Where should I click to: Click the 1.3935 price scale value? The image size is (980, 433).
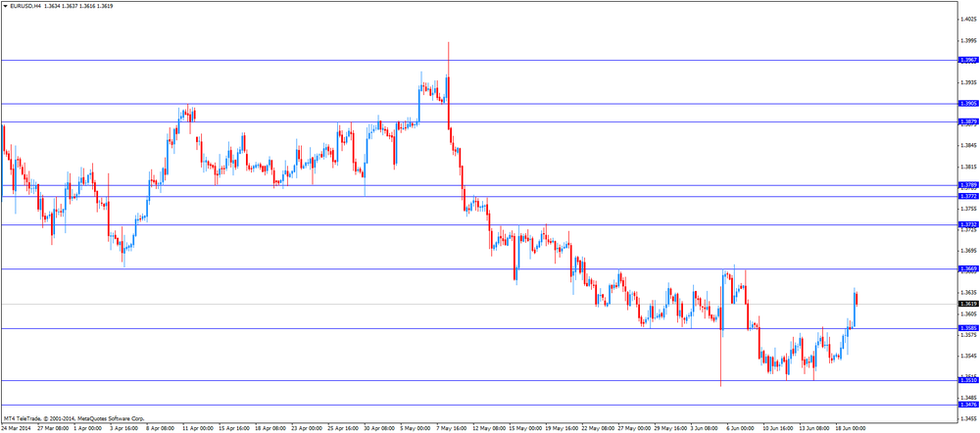click(968, 82)
